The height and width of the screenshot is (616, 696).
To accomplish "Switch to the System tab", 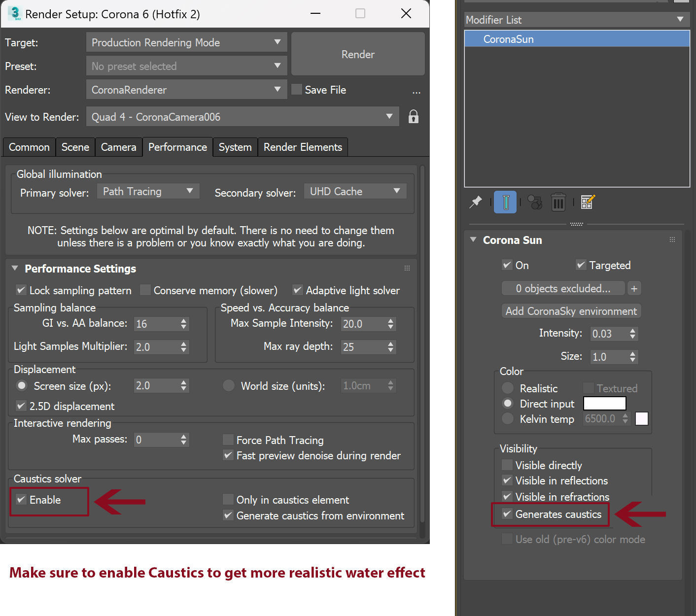I will click(x=235, y=147).
